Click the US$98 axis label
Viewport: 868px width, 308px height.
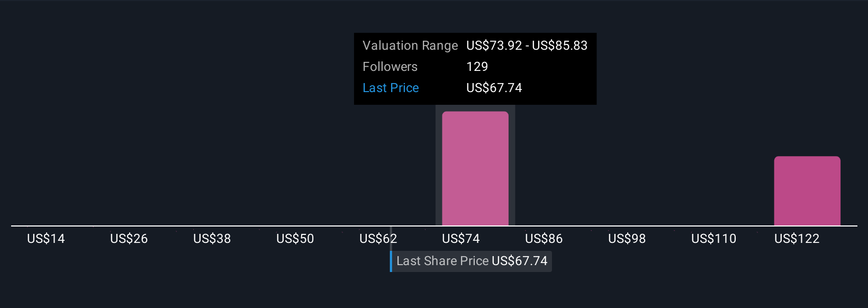(x=627, y=239)
